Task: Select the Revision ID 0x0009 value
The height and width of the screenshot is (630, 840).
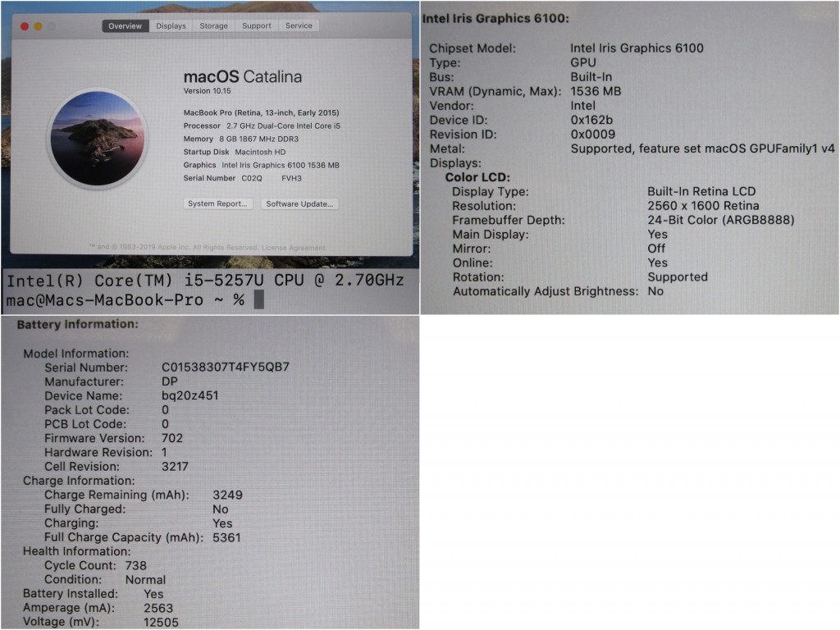Action: (592, 135)
